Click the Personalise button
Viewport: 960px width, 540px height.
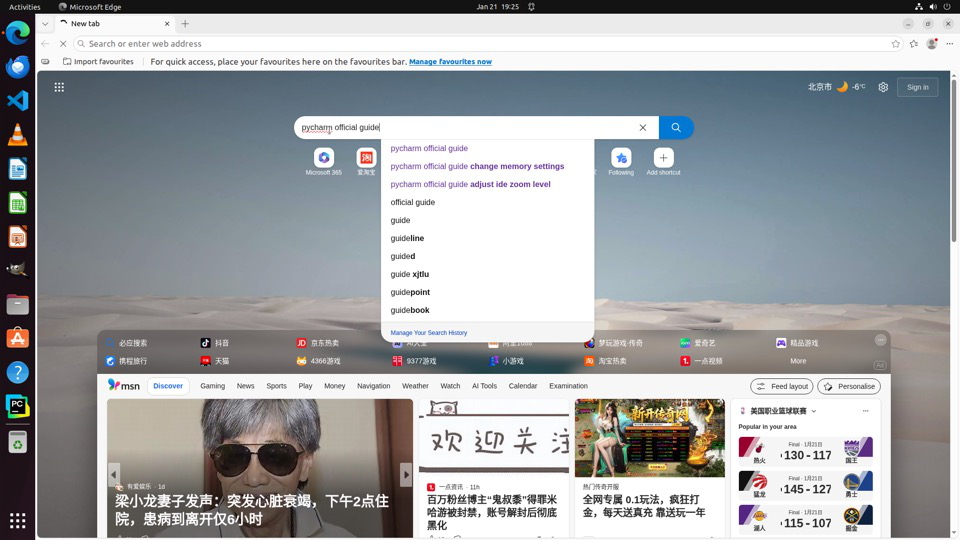pyautogui.click(x=849, y=386)
